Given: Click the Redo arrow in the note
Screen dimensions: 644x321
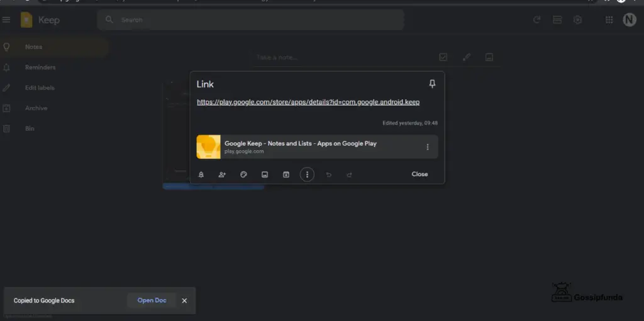Looking at the screenshot, I should point(349,175).
